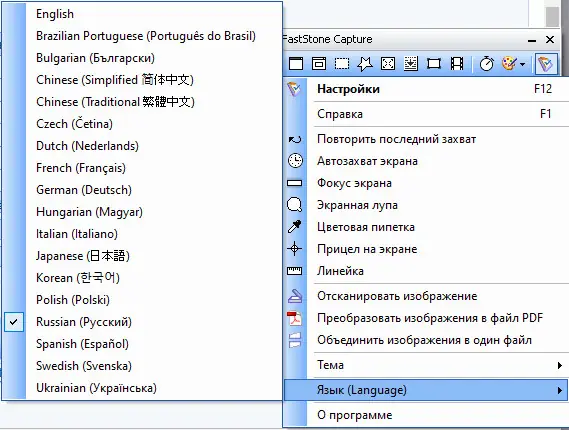
Task: Choose Линейка menu item
Action: [426, 271]
